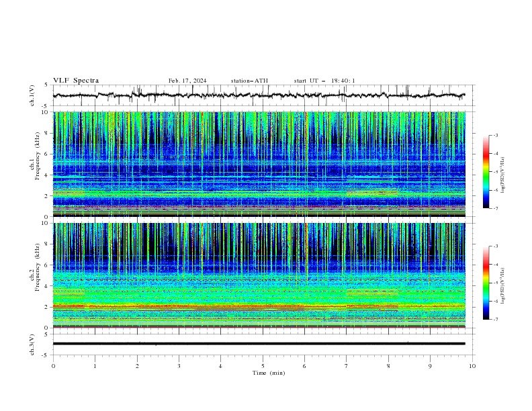Click the ch.1 spectrogram panel
532x411 pixels.
pyautogui.click(x=259, y=164)
